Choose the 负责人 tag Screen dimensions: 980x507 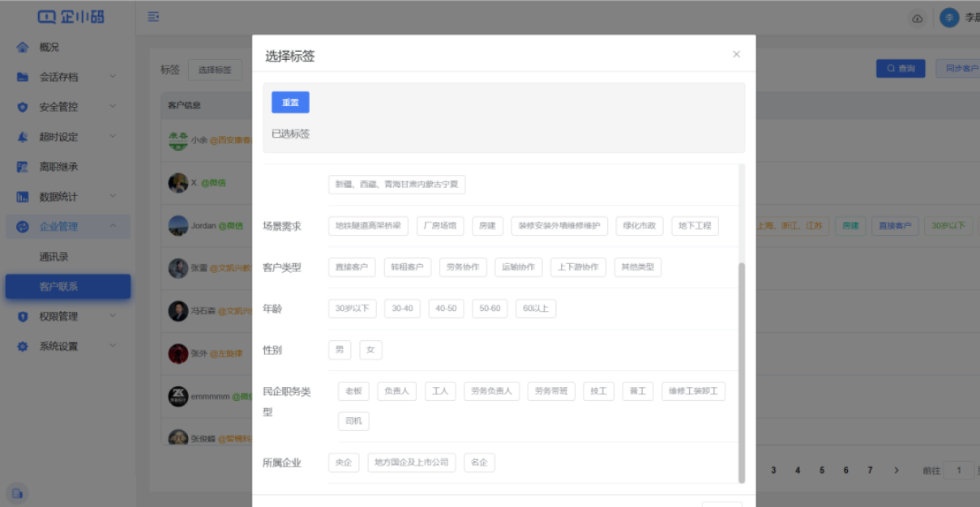pyautogui.click(x=397, y=391)
